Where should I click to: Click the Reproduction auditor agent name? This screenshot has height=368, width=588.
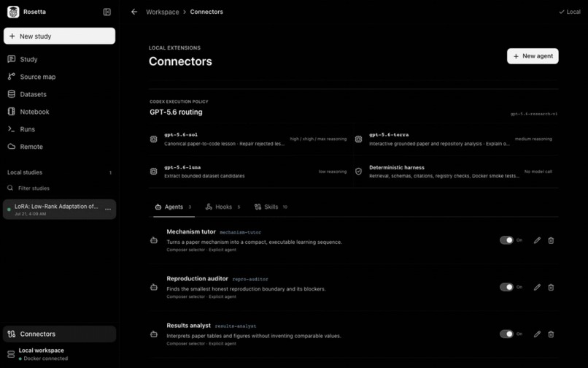click(x=197, y=279)
